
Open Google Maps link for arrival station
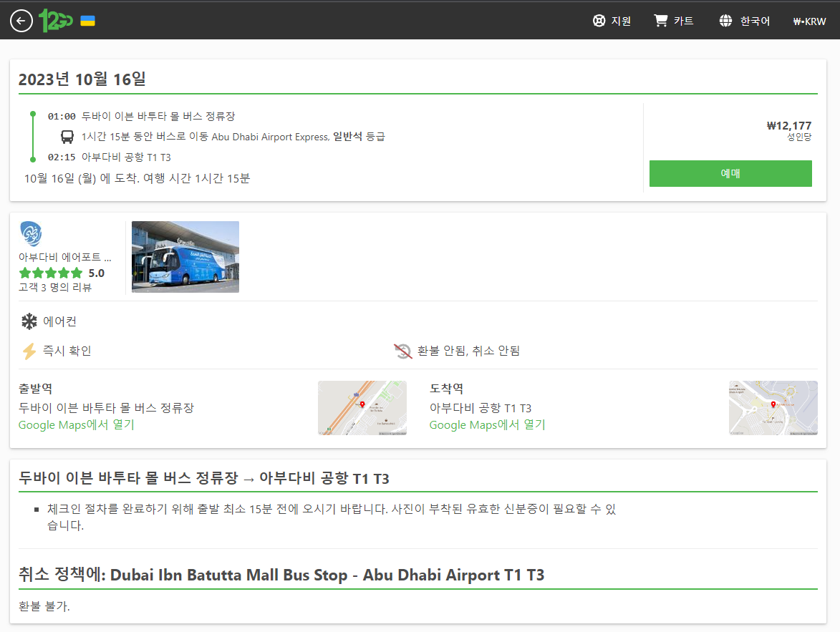[x=487, y=424]
